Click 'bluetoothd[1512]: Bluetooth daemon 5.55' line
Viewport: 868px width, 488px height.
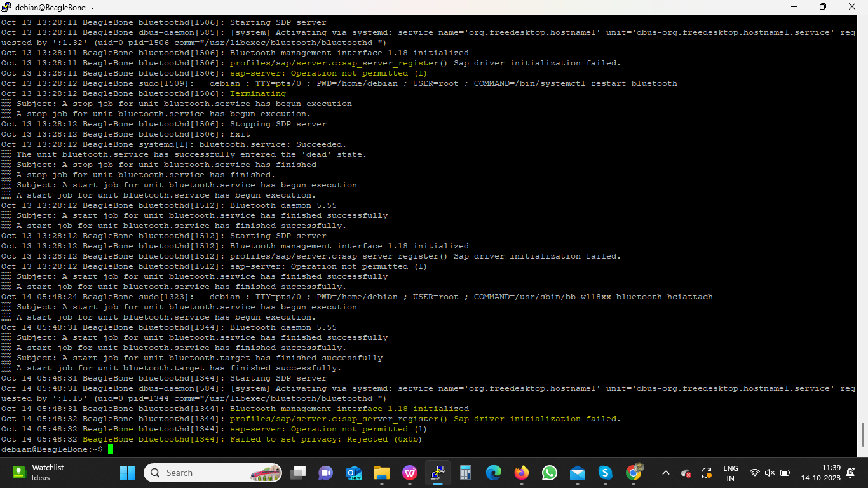tap(169, 205)
